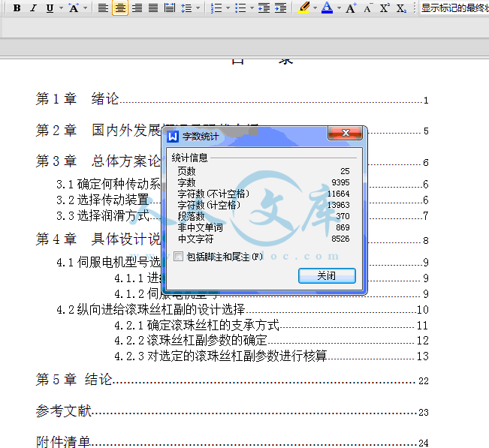This screenshot has height=448, width=489.
Task: Align text right
Action: coord(137,8)
